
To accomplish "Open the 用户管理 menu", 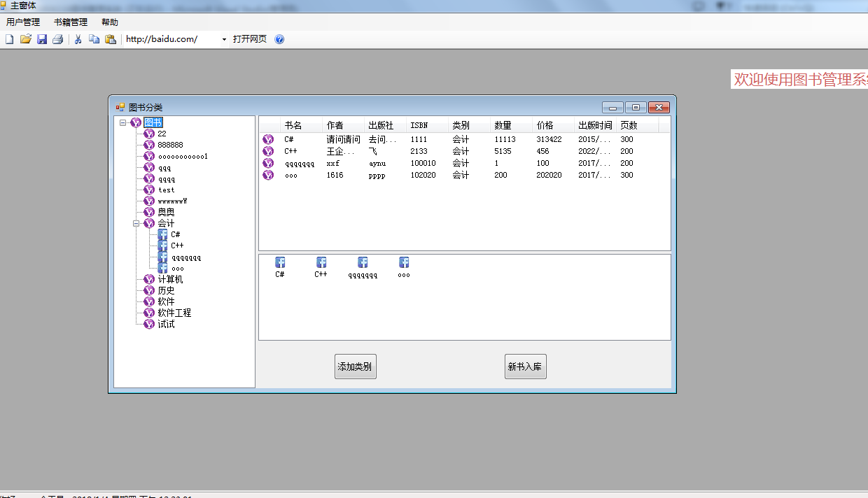I will [23, 22].
